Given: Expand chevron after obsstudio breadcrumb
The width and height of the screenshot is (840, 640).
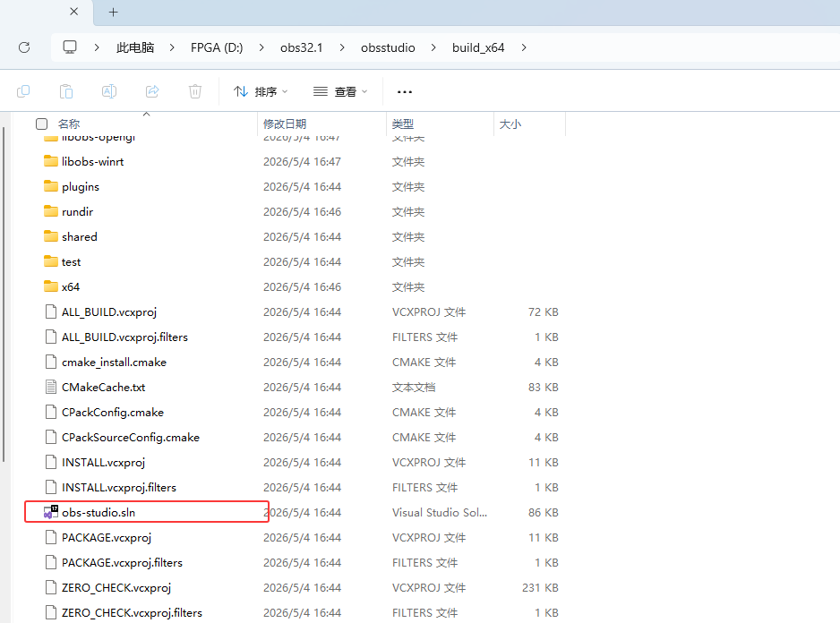Looking at the screenshot, I should [x=433, y=47].
